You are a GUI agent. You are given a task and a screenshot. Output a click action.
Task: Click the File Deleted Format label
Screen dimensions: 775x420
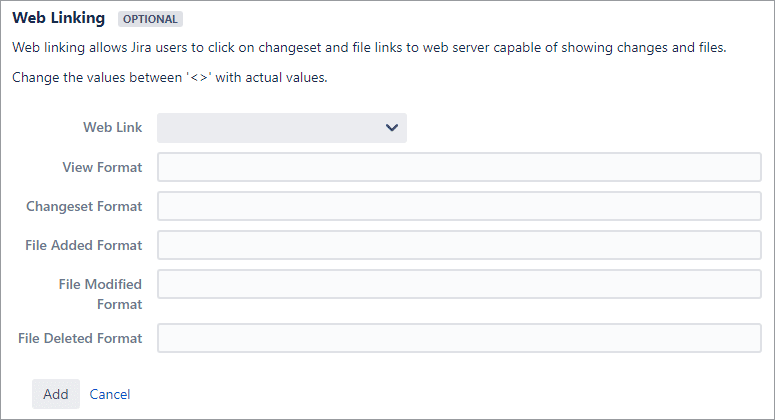(x=80, y=338)
